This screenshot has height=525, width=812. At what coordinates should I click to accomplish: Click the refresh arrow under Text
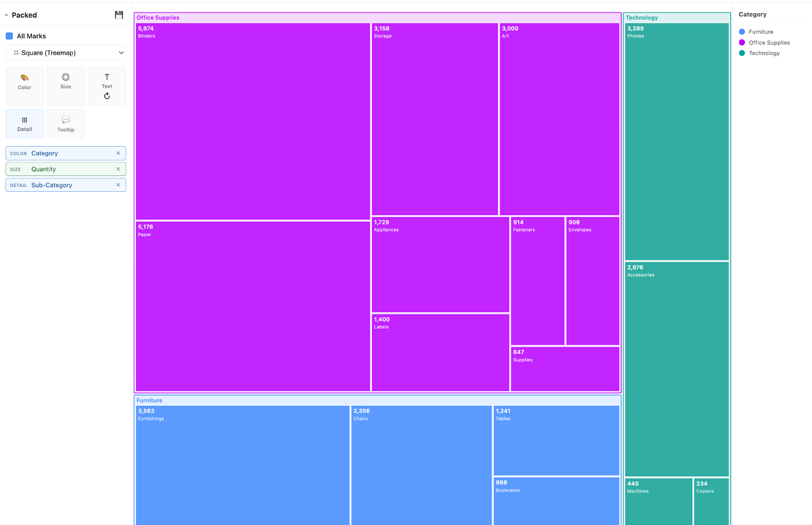pos(107,96)
